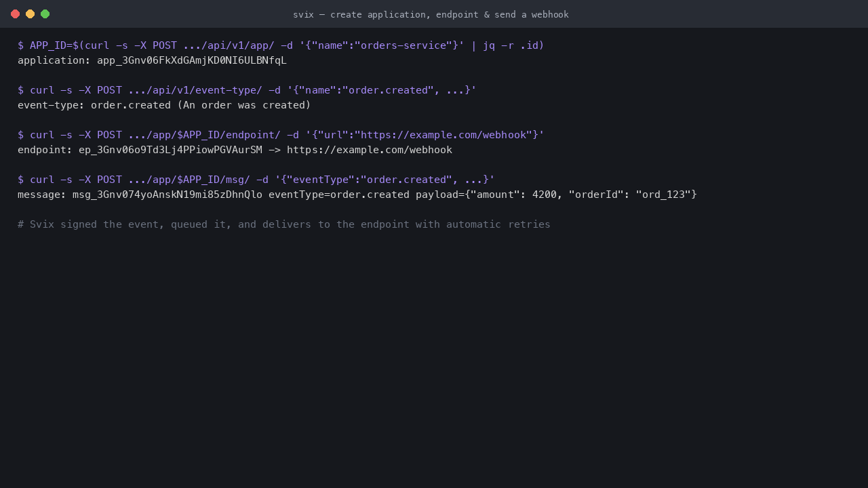The image size is (868, 488).
Task: Click the green maximize window button
Action: [x=45, y=14]
